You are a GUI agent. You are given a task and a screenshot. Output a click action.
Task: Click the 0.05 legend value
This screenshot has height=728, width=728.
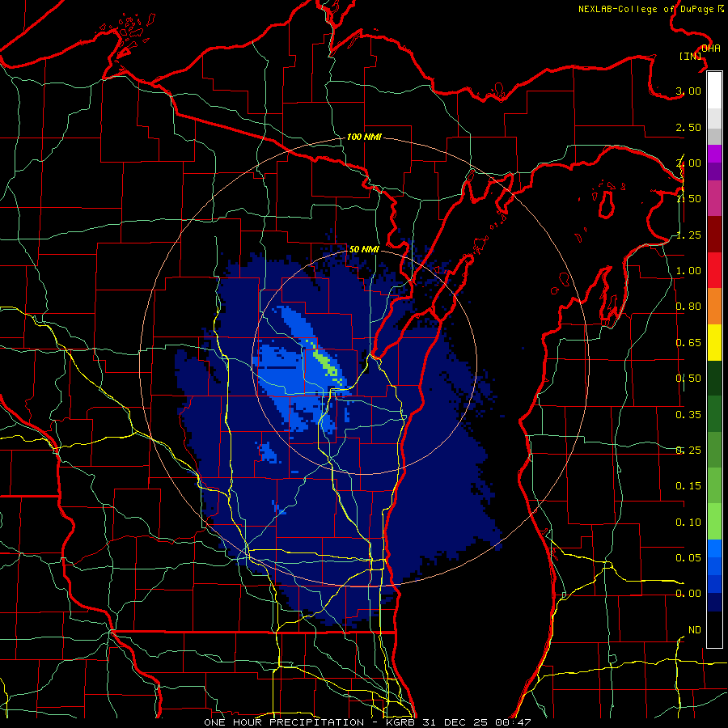click(x=688, y=558)
